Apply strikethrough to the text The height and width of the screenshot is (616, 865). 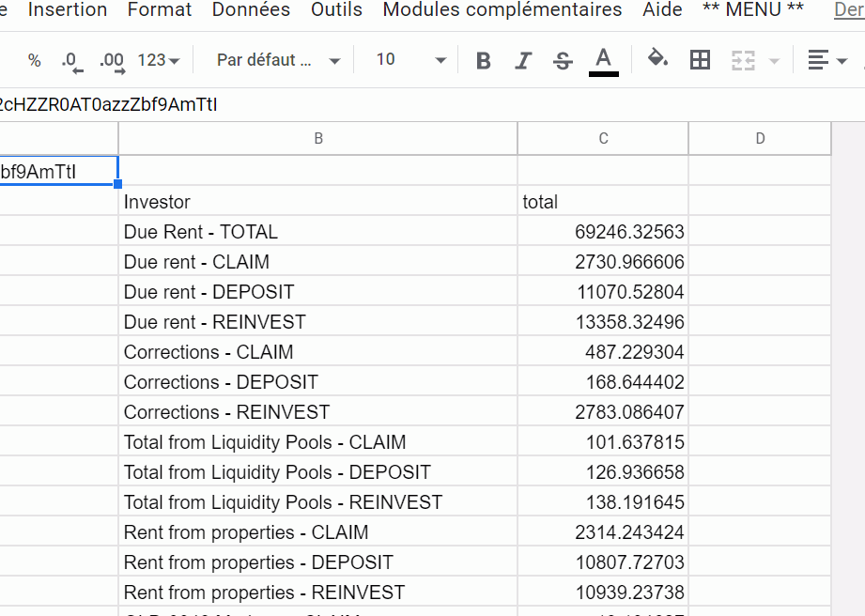(564, 61)
